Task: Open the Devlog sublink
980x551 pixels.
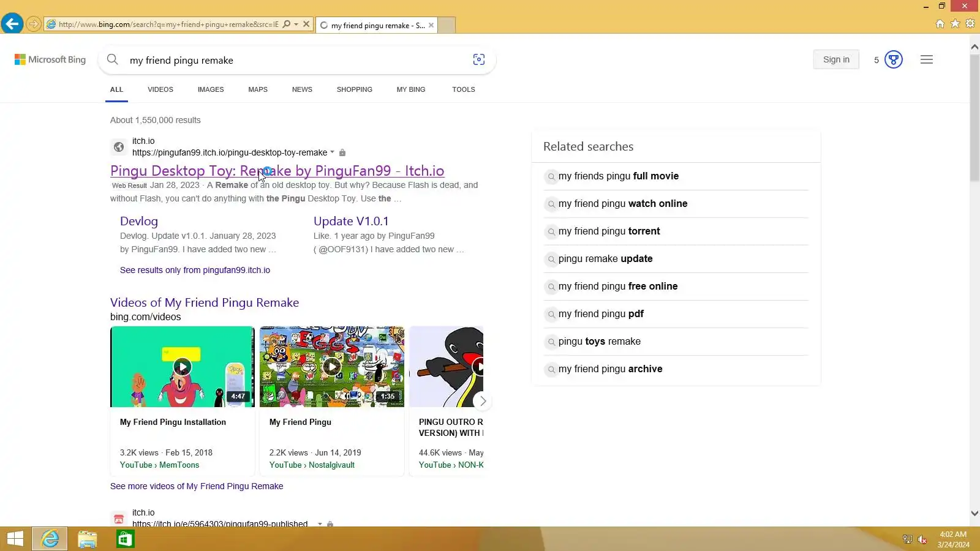Action: pyautogui.click(x=139, y=221)
